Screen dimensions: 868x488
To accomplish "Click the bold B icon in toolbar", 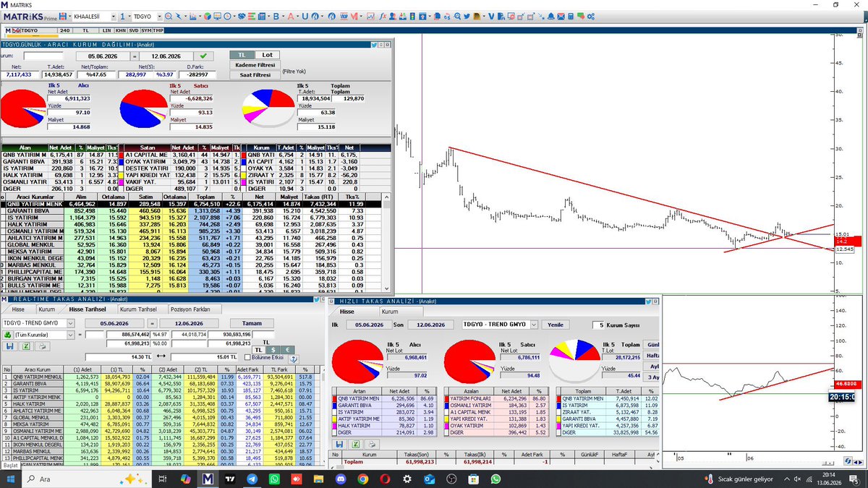I will coord(276,16).
